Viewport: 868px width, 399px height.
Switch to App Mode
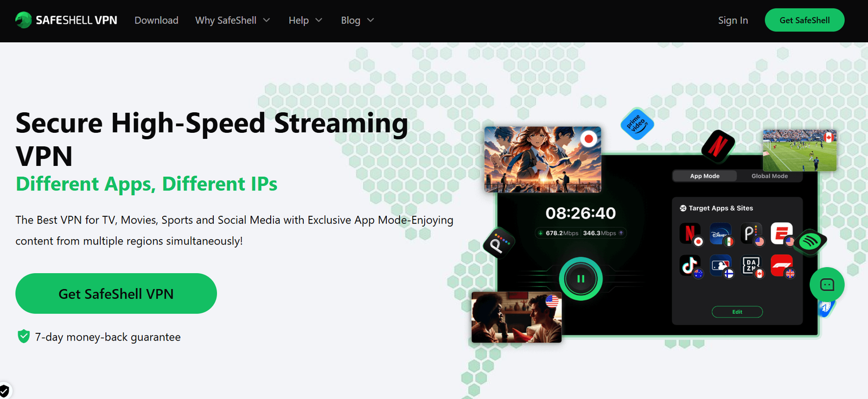(704, 176)
